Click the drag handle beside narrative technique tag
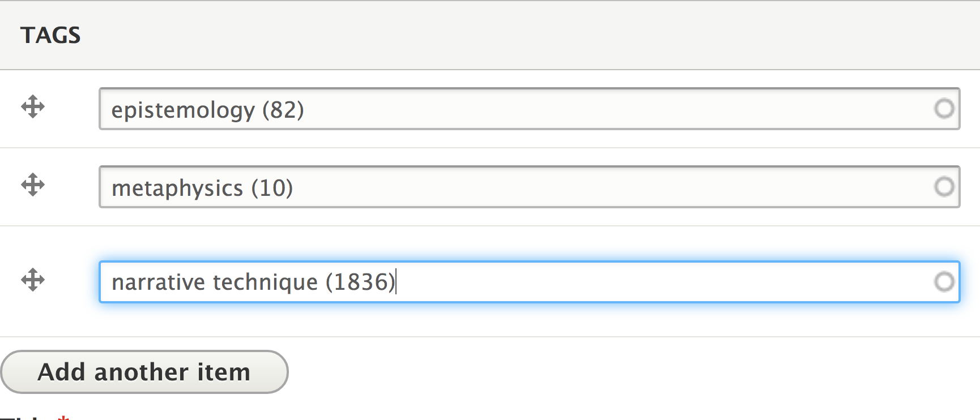The width and height of the screenshot is (980, 420). (33, 280)
